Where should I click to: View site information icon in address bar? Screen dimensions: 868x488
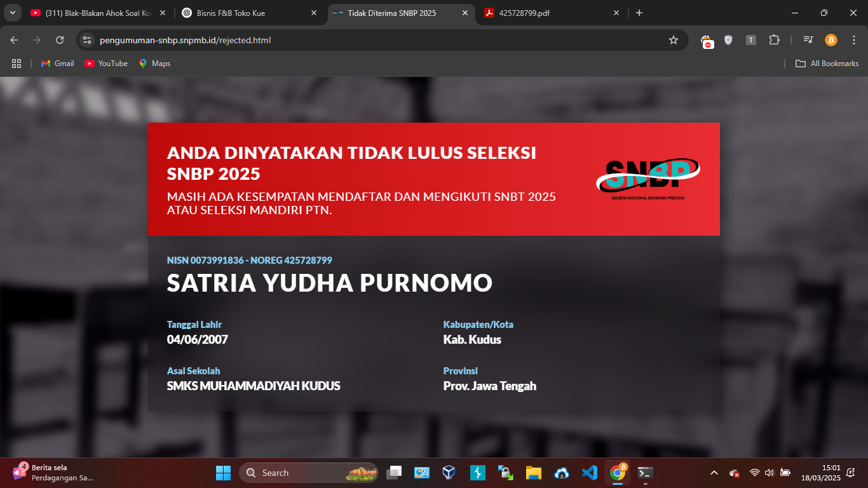click(87, 40)
